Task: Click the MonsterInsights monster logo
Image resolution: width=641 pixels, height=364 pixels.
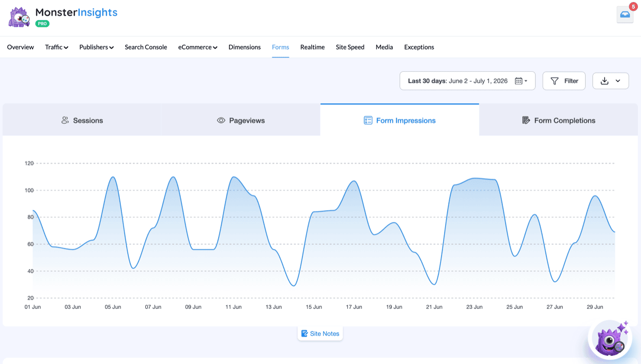Action: 20,17
